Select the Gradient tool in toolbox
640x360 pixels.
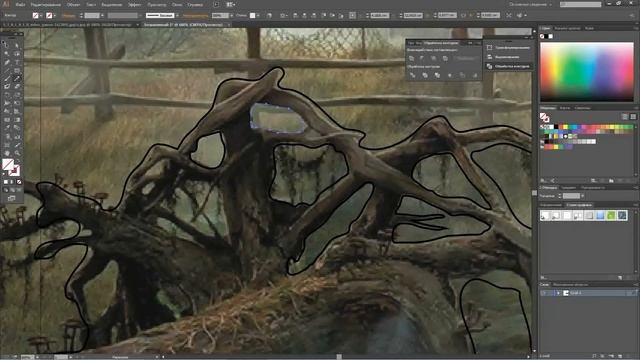point(17,120)
